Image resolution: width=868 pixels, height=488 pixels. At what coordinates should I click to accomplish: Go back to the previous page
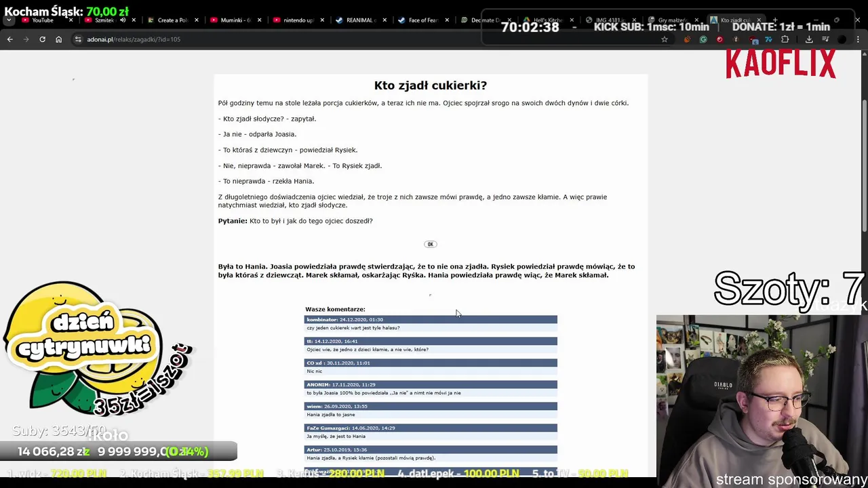point(9,39)
